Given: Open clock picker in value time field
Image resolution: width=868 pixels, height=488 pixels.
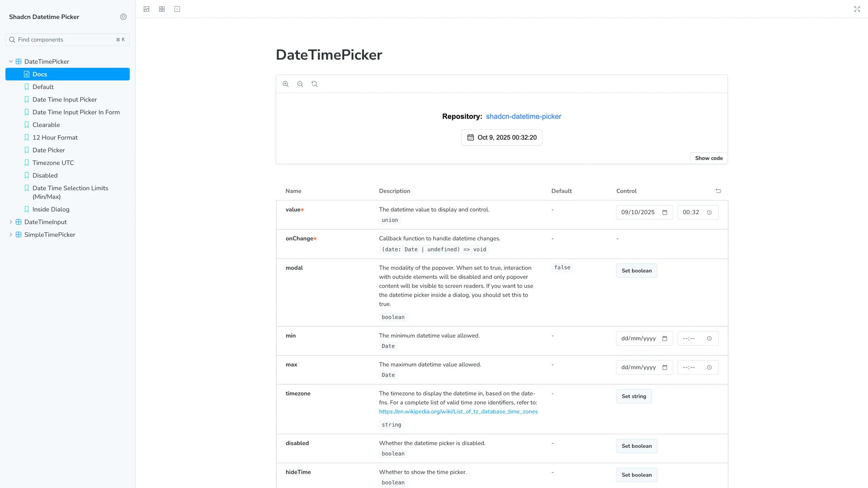Looking at the screenshot, I should pos(709,212).
